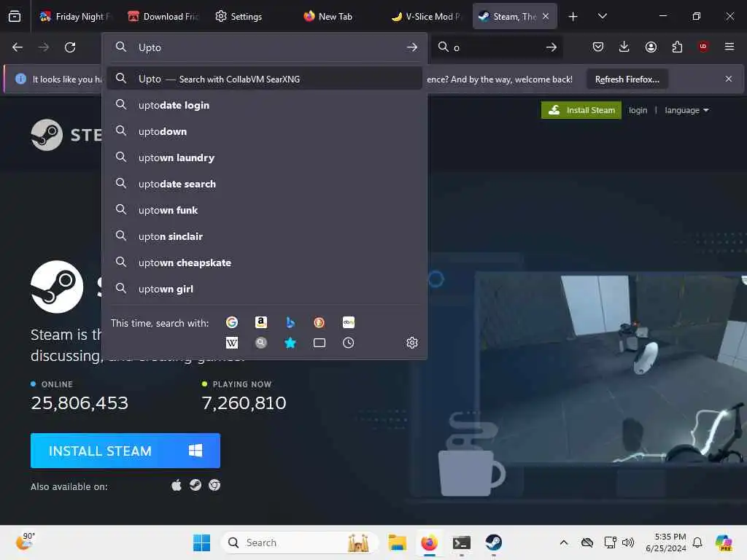The image size is (747, 560).
Task: Open the uBlock Origin extension icon
Action: [703, 47]
